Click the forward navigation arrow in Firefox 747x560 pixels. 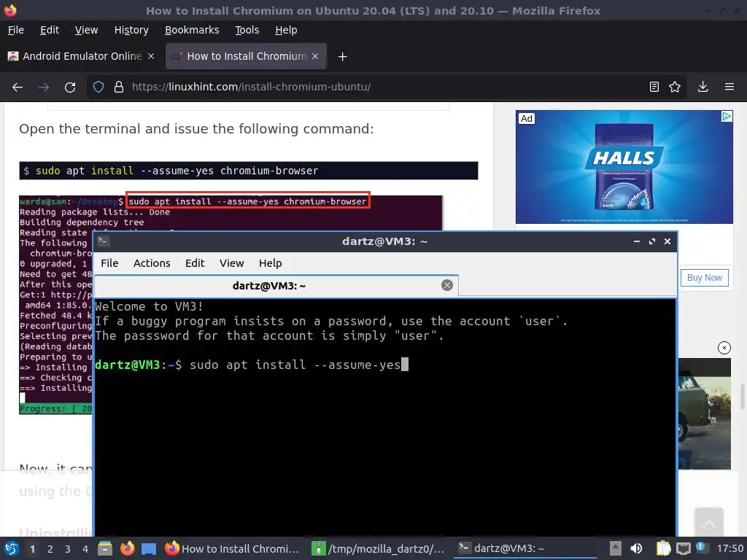click(44, 87)
